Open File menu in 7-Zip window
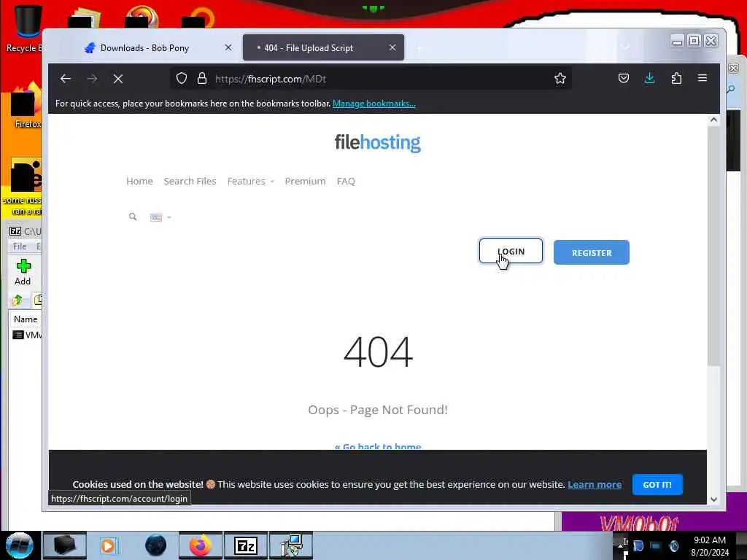 coord(20,246)
